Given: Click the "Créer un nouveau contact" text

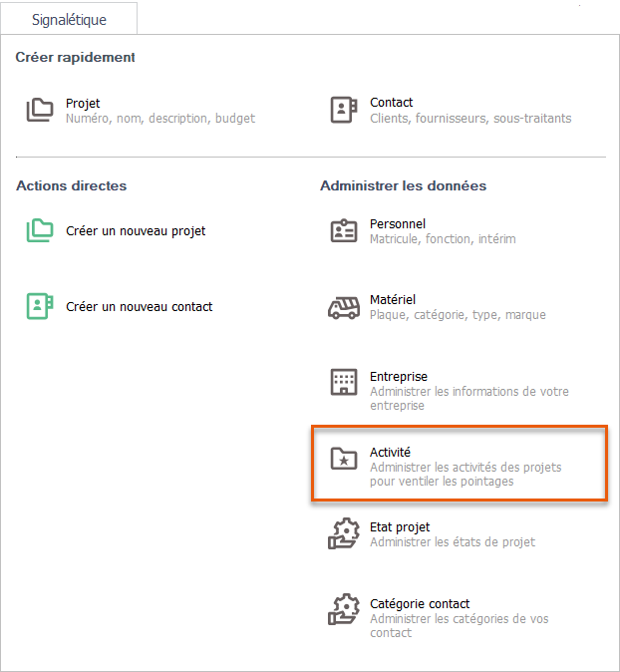Looking at the screenshot, I should [139, 307].
